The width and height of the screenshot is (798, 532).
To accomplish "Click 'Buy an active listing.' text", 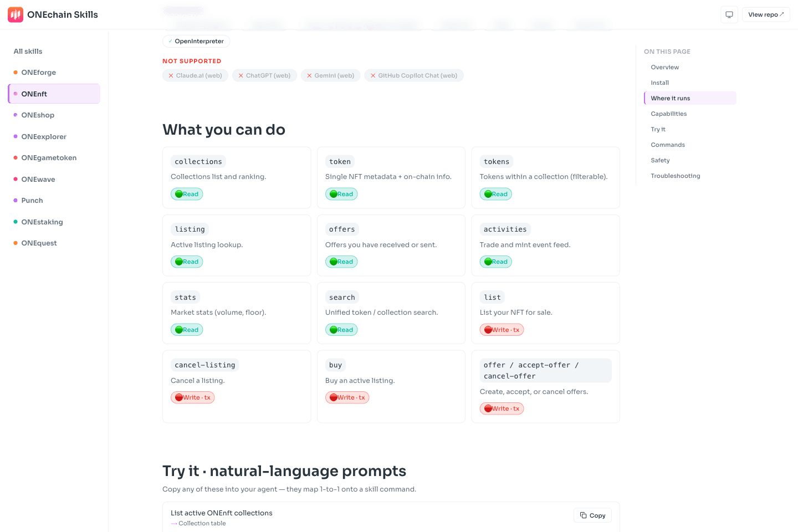I will click(x=360, y=381).
